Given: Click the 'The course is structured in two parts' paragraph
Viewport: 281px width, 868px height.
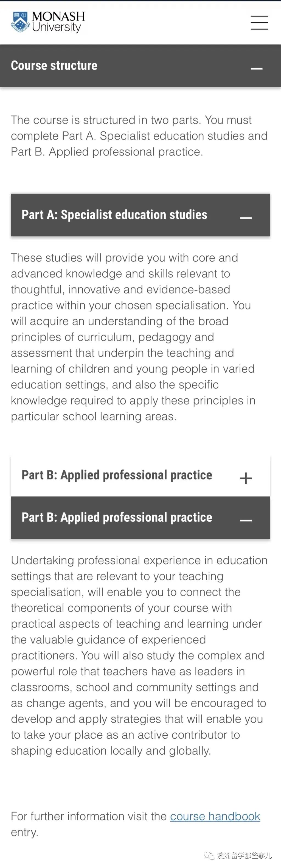Looking at the screenshot, I should [139, 136].
